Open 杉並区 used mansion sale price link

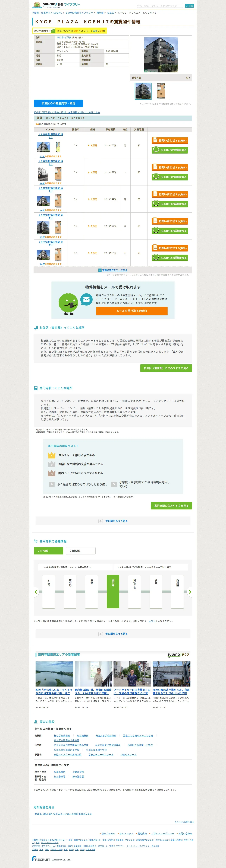pyautogui.click(x=63, y=813)
